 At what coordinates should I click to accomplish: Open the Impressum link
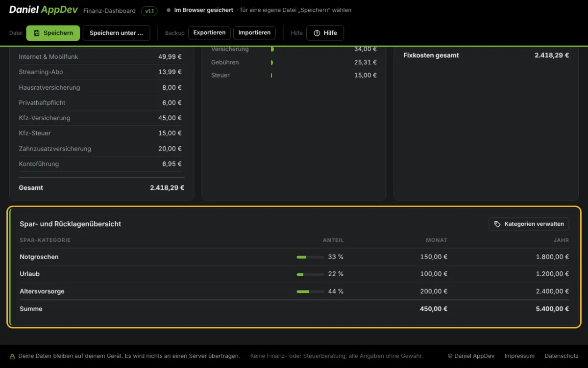click(519, 356)
